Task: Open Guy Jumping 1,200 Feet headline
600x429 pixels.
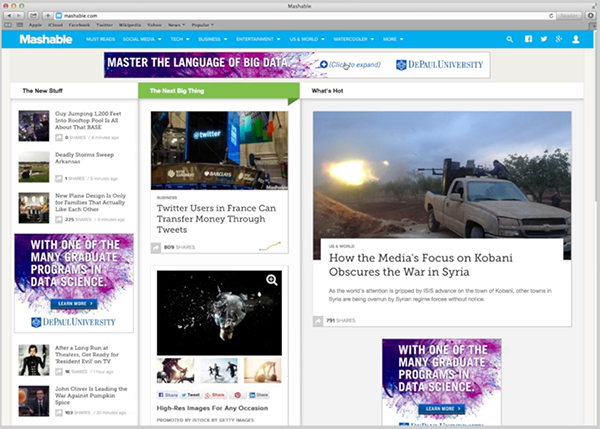Action: [88, 120]
